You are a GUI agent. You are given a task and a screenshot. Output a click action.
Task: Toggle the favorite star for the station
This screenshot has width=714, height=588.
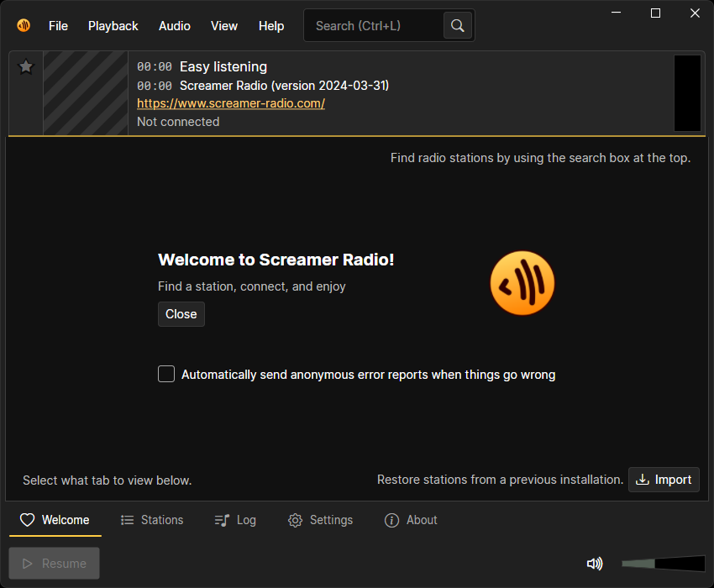click(26, 67)
